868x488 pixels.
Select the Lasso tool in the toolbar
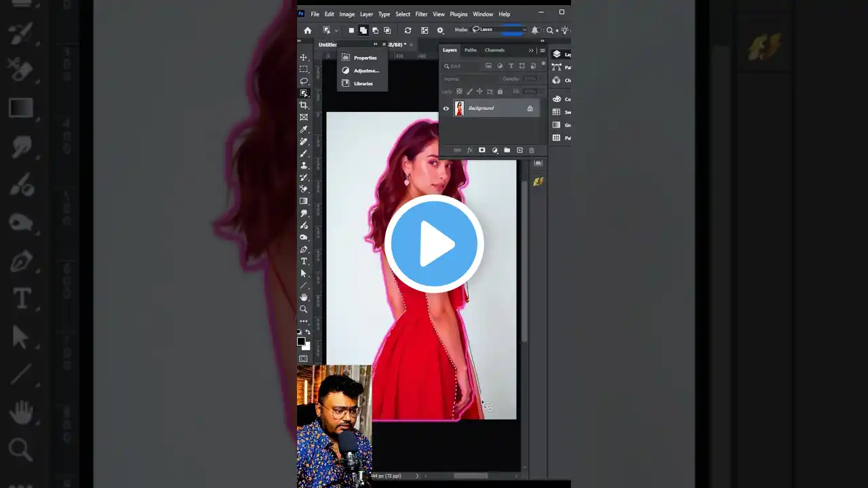(x=304, y=81)
